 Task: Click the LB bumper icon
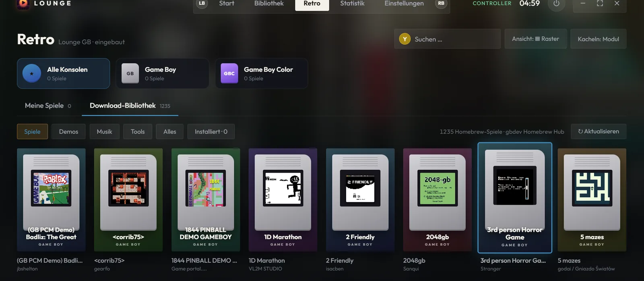[202, 4]
